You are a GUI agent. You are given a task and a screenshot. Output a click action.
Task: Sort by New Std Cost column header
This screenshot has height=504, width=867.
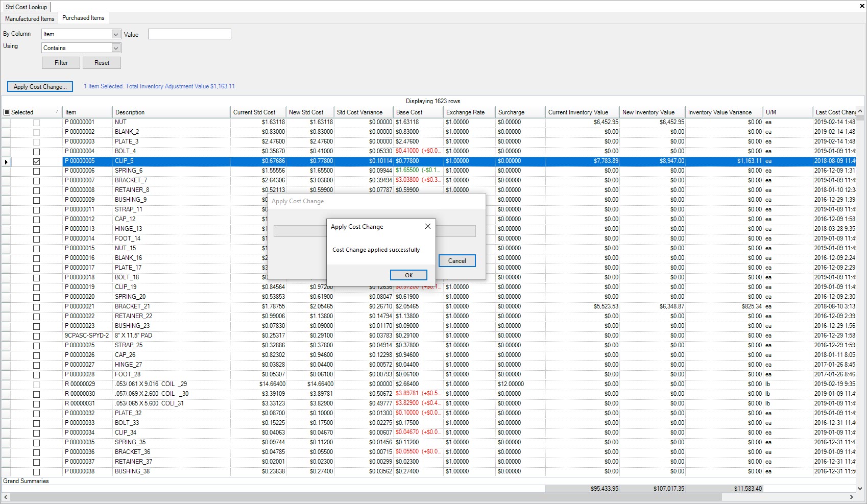[310, 112]
